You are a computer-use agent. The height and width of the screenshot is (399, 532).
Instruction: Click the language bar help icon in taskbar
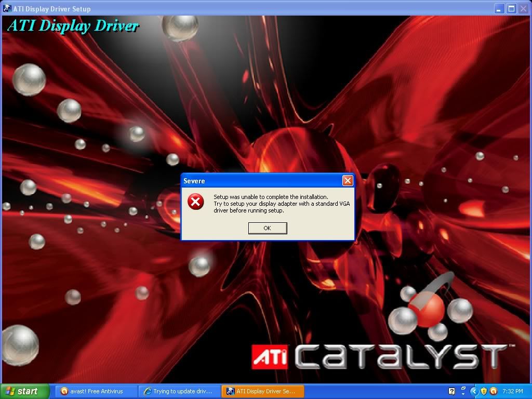(x=451, y=391)
